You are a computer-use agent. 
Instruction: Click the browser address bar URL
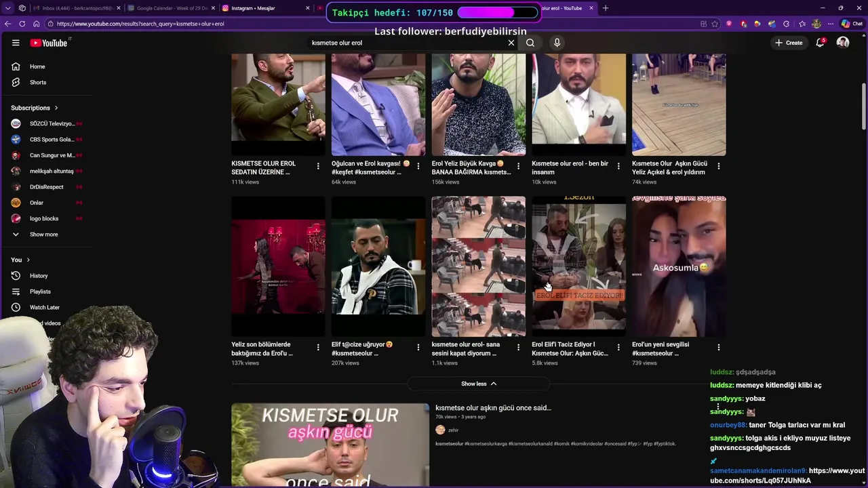(140, 24)
